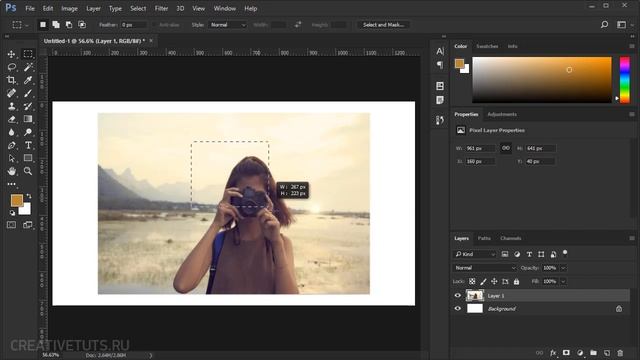
Task: Switch to the Swatches tab
Action: point(487,46)
